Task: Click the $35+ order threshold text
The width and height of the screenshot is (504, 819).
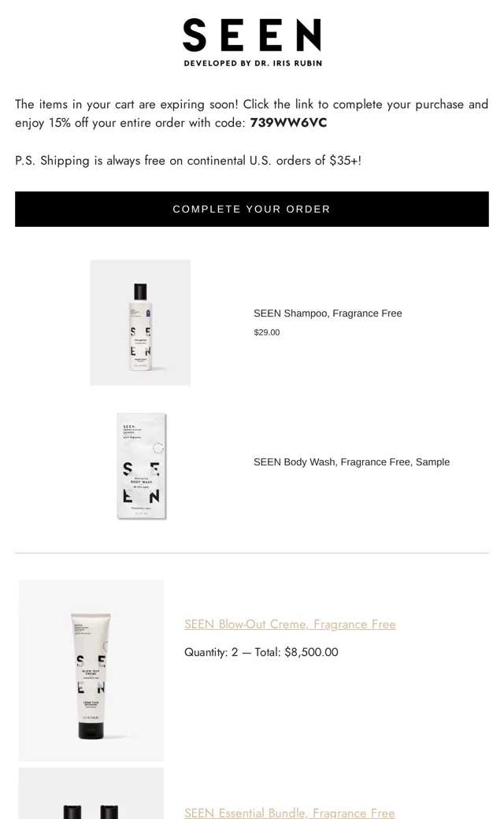Action: click(345, 161)
